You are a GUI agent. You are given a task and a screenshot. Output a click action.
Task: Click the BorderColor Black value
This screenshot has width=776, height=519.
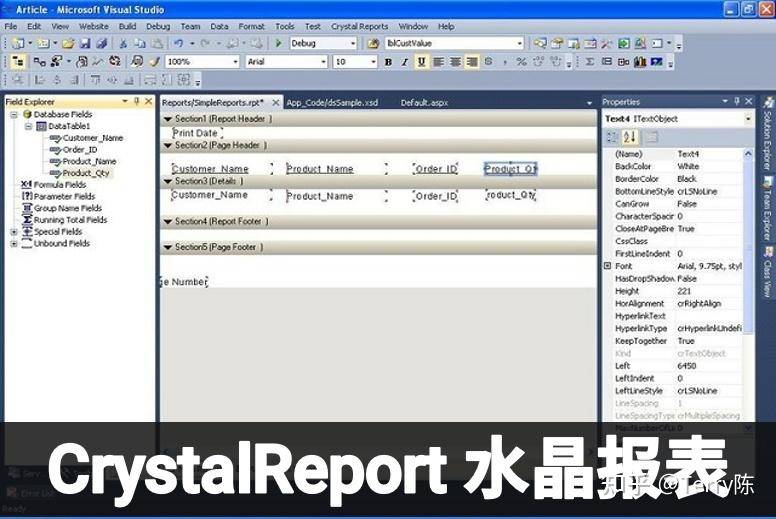708,179
